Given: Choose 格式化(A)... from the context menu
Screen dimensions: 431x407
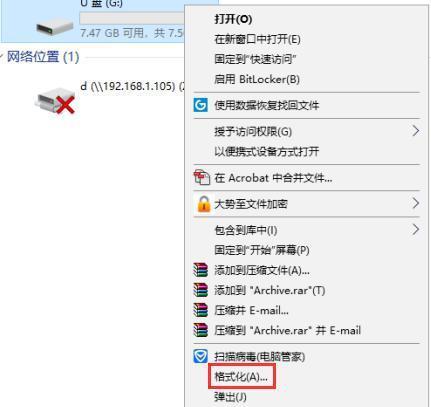Looking at the screenshot, I should pos(241,377).
